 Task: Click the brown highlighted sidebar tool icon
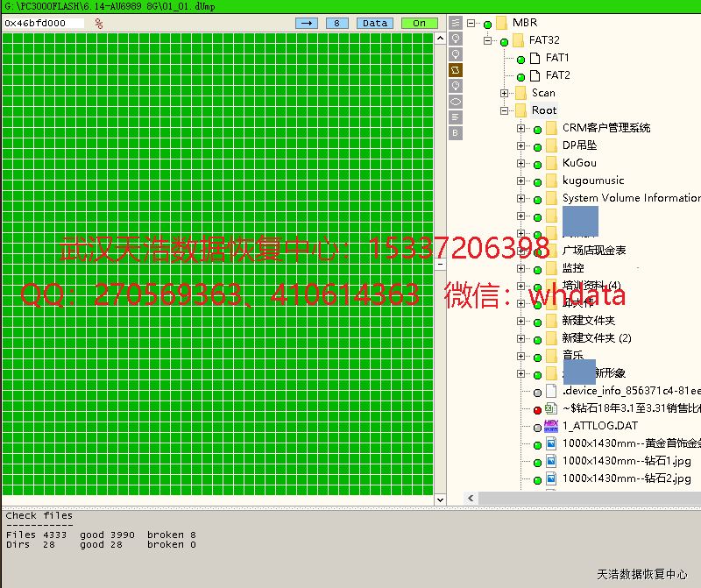point(456,69)
